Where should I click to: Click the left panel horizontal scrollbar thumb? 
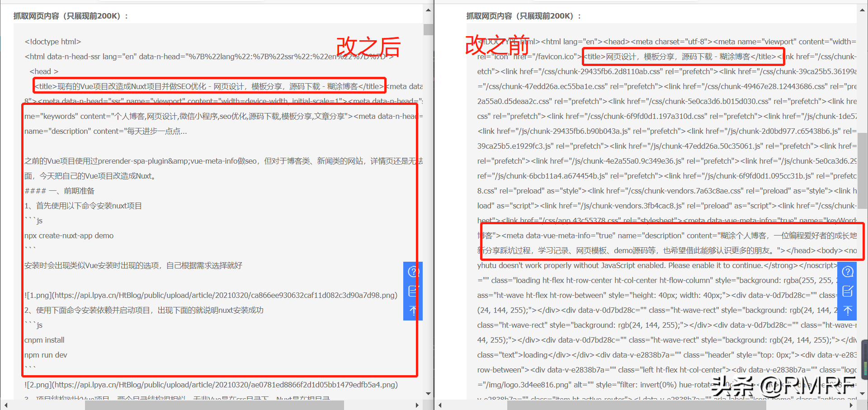tap(214, 405)
